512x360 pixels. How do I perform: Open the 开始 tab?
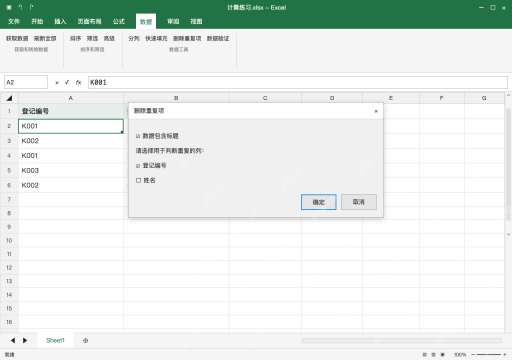click(x=37, y=22)
